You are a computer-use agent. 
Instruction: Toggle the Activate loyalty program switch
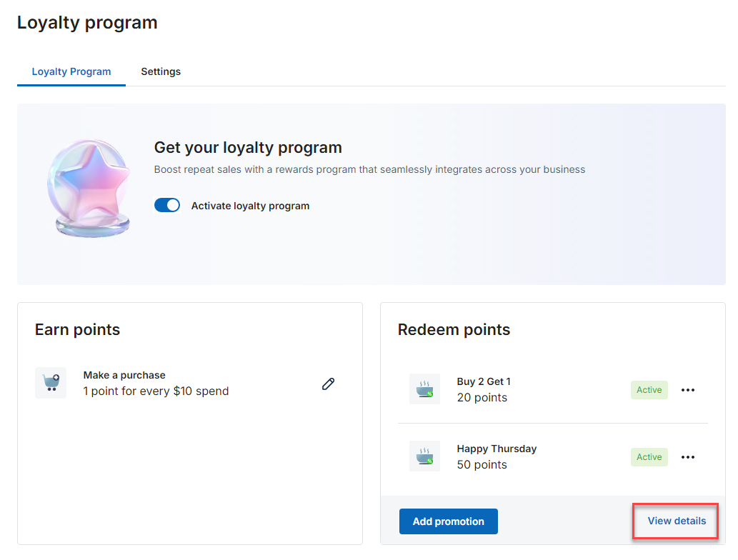coord(167,205)
